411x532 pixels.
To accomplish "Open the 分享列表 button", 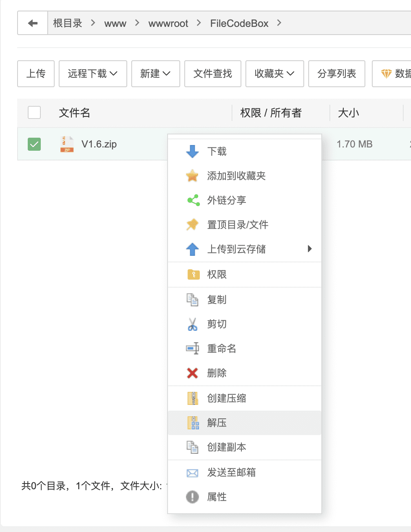I will click(x=336, y=74).
